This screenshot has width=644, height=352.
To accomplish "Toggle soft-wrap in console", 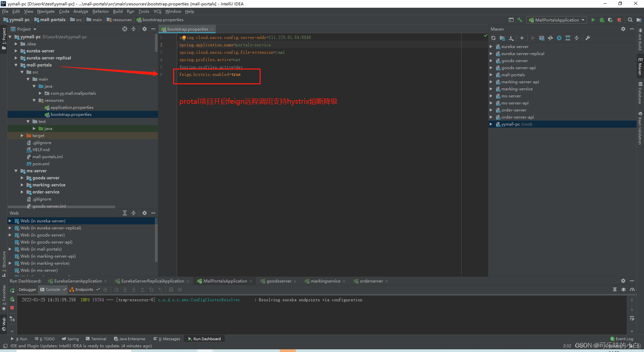I will click(632, 318).
